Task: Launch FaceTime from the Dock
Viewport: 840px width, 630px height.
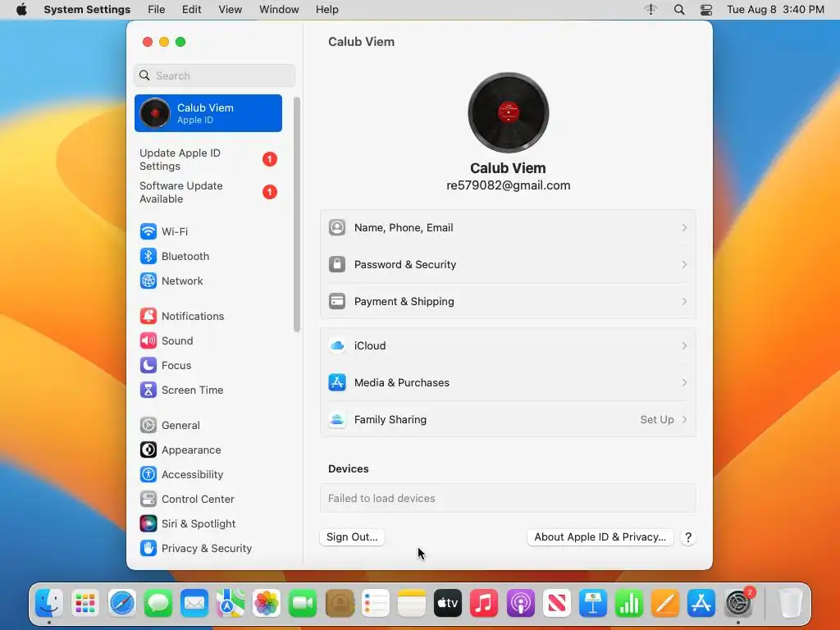Action: 303,603
